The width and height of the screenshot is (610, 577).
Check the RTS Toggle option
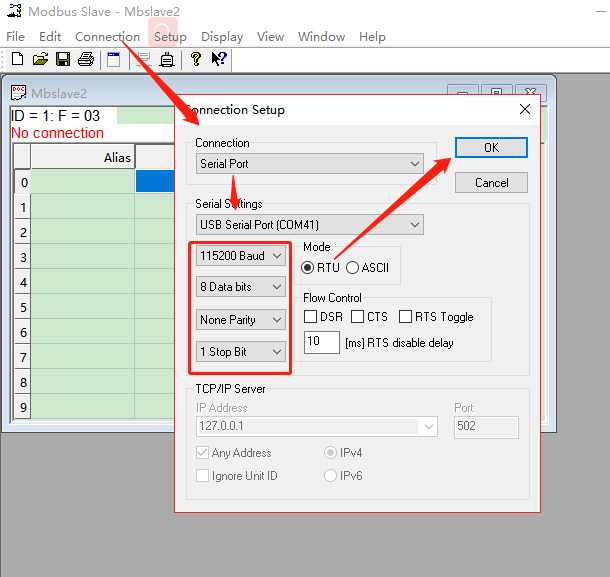(405, 317)
